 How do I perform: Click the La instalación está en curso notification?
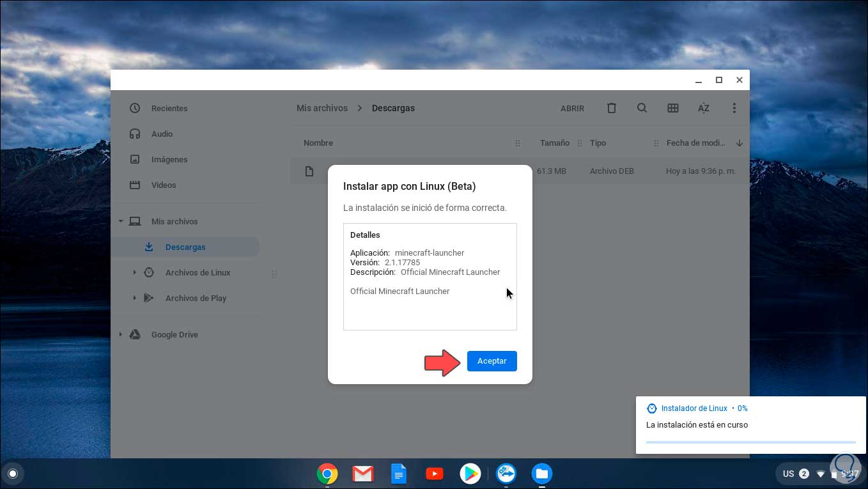tap(697, 425)
